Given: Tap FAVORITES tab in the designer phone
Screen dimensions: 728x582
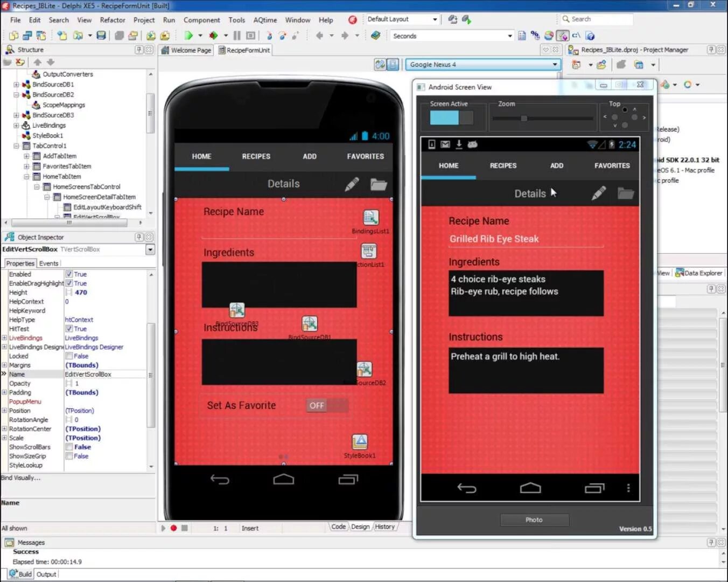Looking at the screenshot, I should coord(366,156).
